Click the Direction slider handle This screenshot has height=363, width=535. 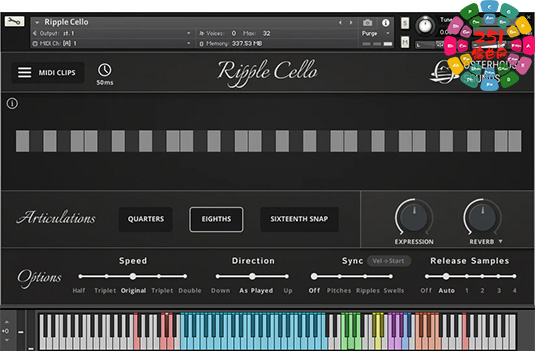click(252, 276)
